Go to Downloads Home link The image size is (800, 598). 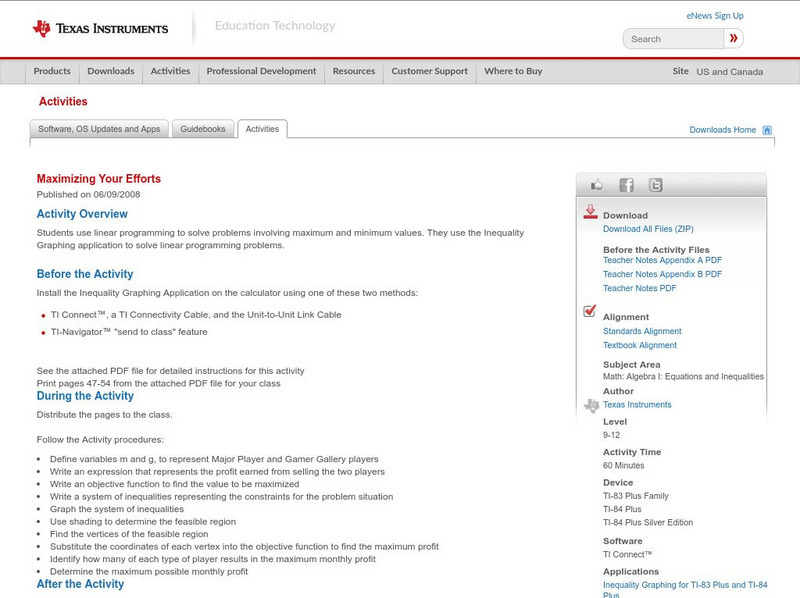[x=722, y=130]
